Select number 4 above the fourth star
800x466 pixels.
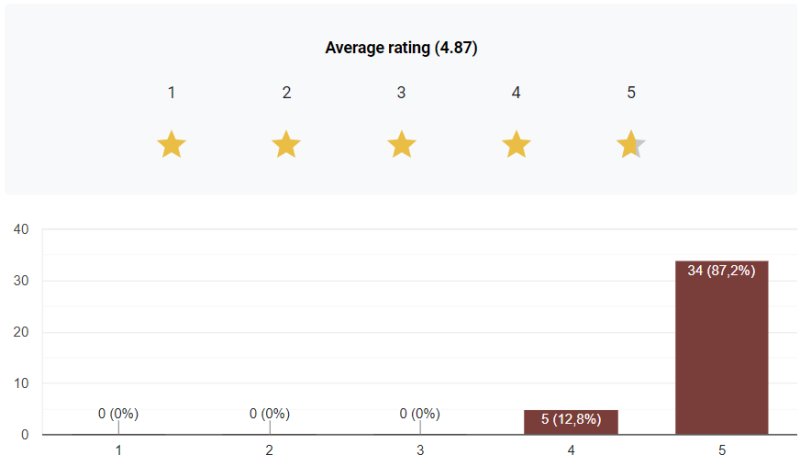(x=516, y=93)
